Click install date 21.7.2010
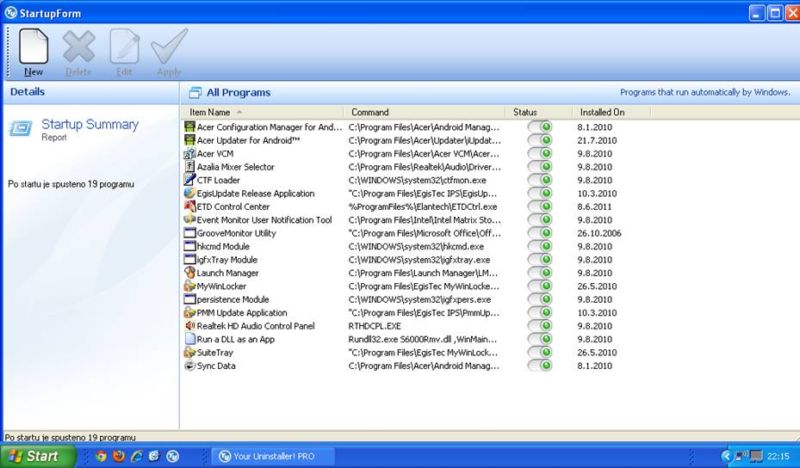 click(597, 140)
